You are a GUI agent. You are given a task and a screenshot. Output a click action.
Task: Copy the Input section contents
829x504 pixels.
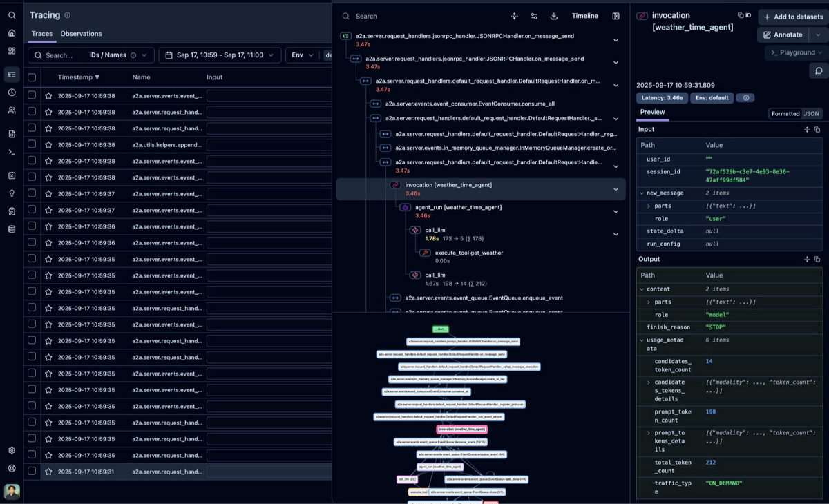(x=817, y=130)
